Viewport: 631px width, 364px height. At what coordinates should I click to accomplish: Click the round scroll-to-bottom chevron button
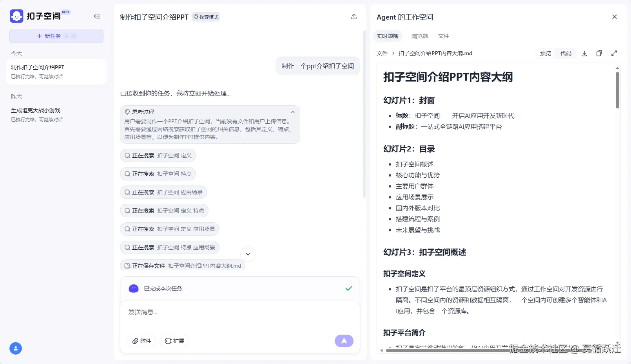click(248, 254)
